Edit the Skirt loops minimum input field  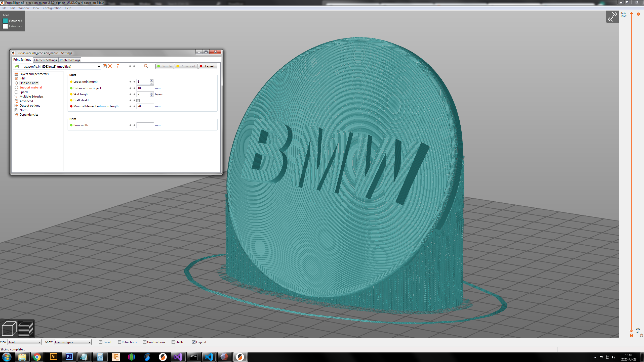(143, 82)
